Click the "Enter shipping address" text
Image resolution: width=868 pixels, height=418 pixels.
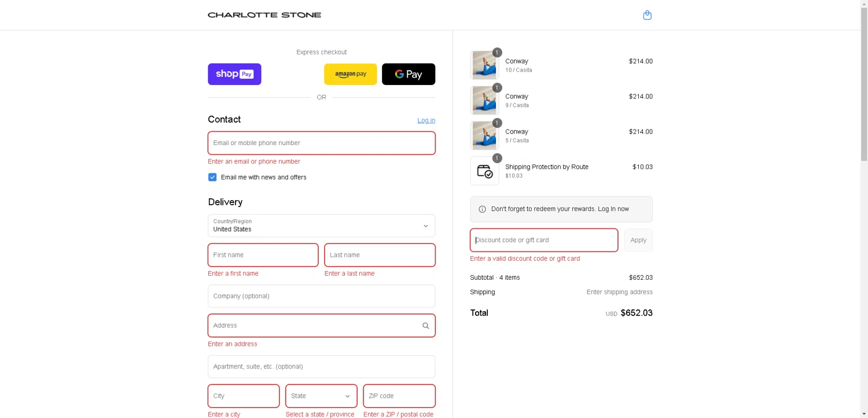[x=620, y=292]
